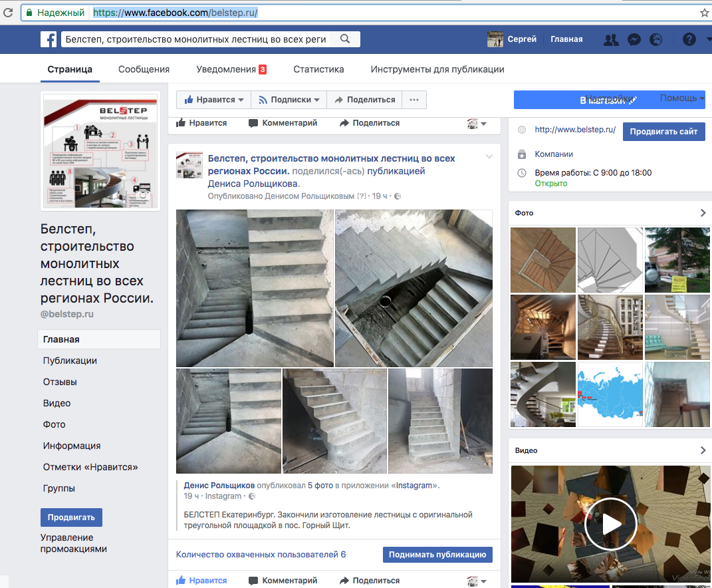Click the help question mark icon
Viewport: 712px width, 588px height.
[689, 39]
